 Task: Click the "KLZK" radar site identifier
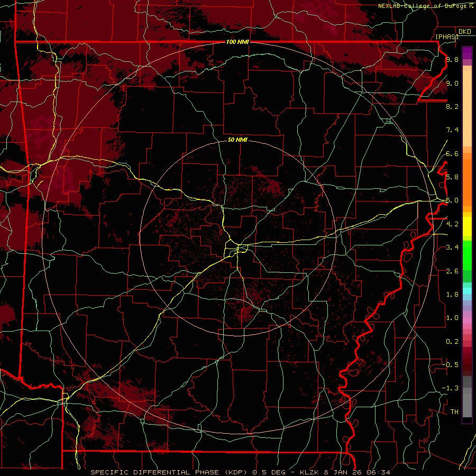(310, 472)
